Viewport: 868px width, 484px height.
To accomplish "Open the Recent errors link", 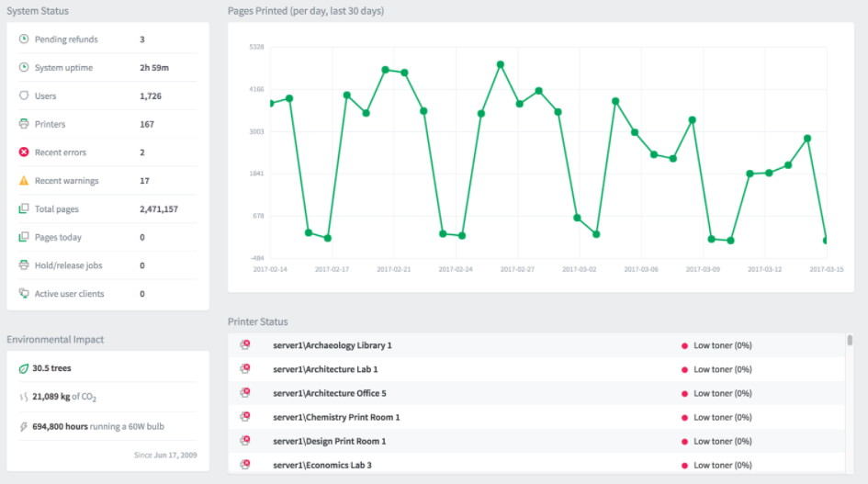I will [61, 152].
